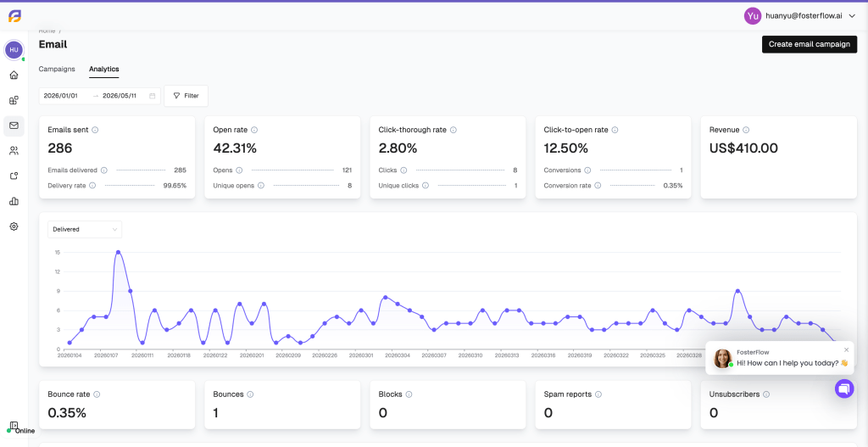
Task: Click the chart peak point at value 15
Action: tap(118, 252)
